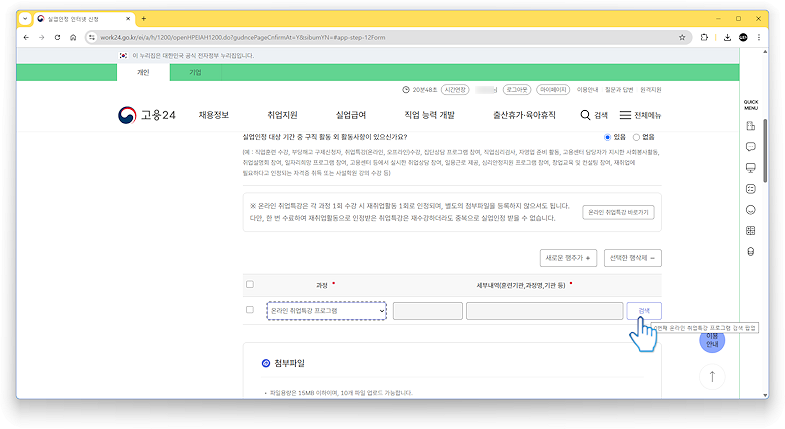Open the 전체메뉴 hamburger menu
This screenshot has width=785, height=429.
click(x=640, y=115)
